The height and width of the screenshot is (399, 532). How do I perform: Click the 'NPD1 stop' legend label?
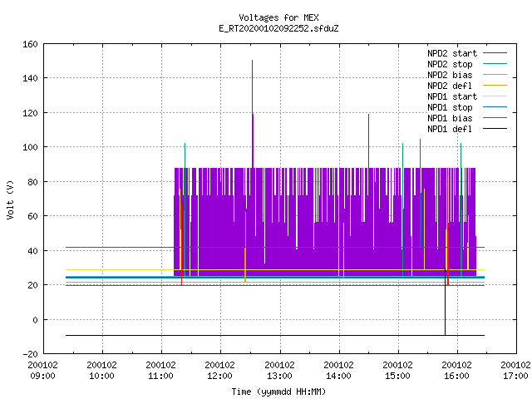[x=450, y=107]
